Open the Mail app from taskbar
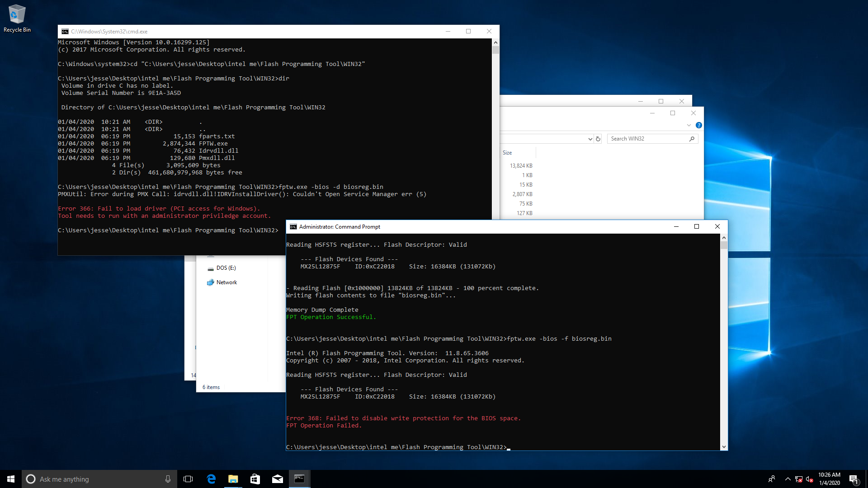The width and height of the screenshot is (868, 488). tap(277, 479)
